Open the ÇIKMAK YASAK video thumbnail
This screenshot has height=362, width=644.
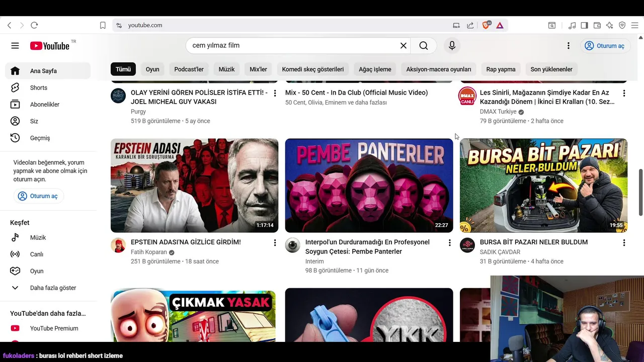[194, 315]
